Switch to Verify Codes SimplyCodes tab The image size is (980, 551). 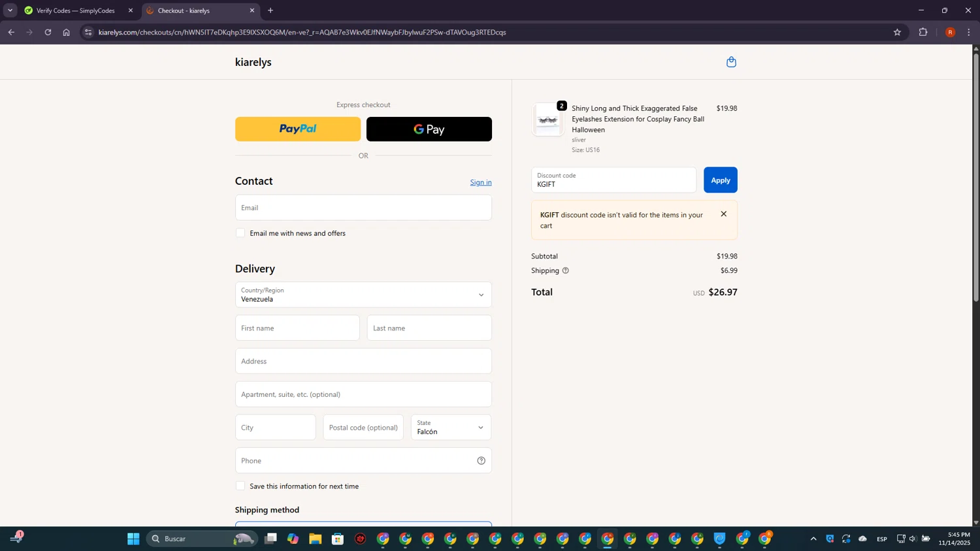coord(75,10)
